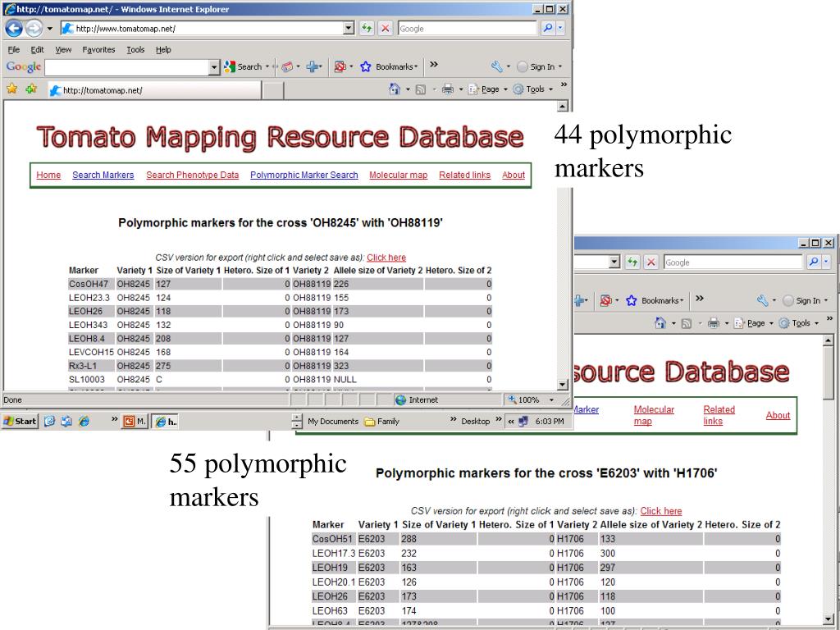Click the Desktop toolbar in the taskbar
The height and width of the screenshot is (630, 840).
click(x=476, y=421)
